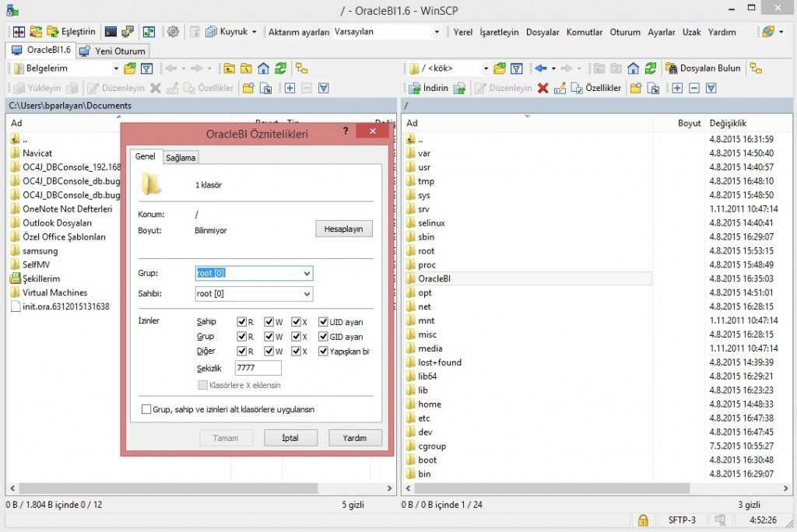Refresh the local panel
Screen dimensions: 797x532
(x=280, y=68)
